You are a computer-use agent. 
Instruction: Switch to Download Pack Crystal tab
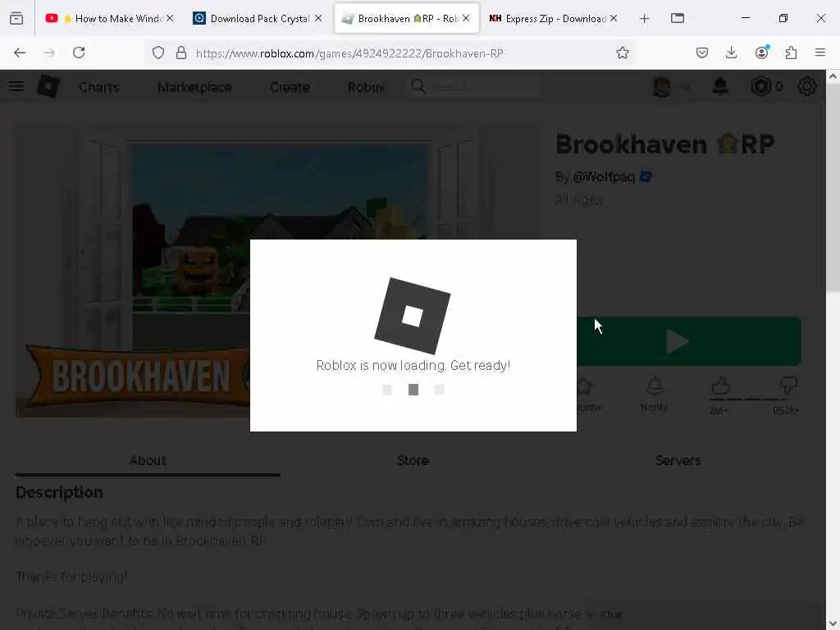tap(258, 19)
